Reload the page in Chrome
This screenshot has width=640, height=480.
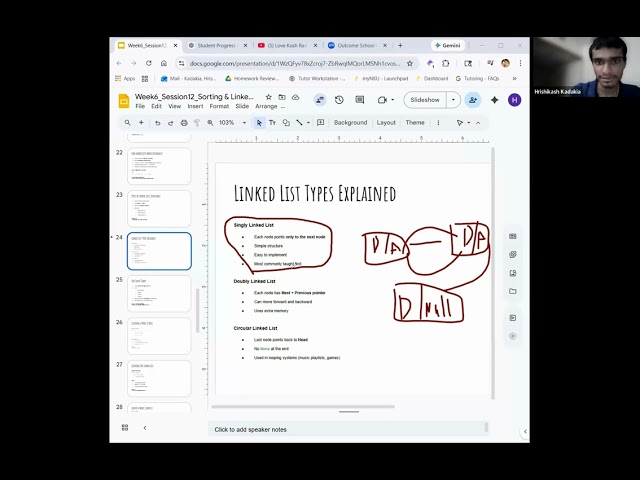[x=149, y=63]
